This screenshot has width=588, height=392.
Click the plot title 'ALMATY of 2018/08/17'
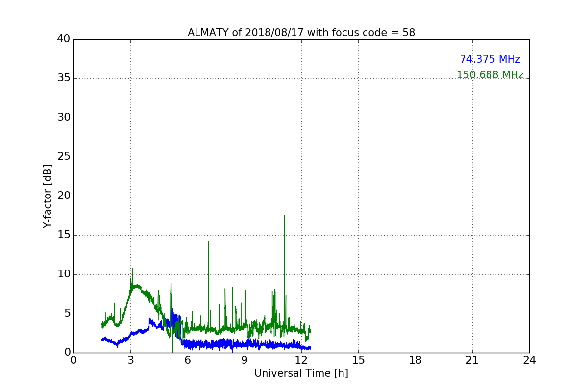coord(301,33)
